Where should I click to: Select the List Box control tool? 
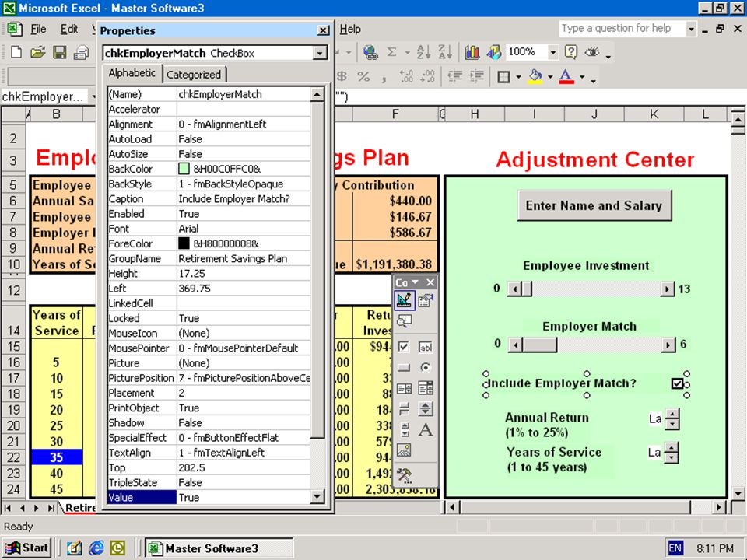click(404, 388)
